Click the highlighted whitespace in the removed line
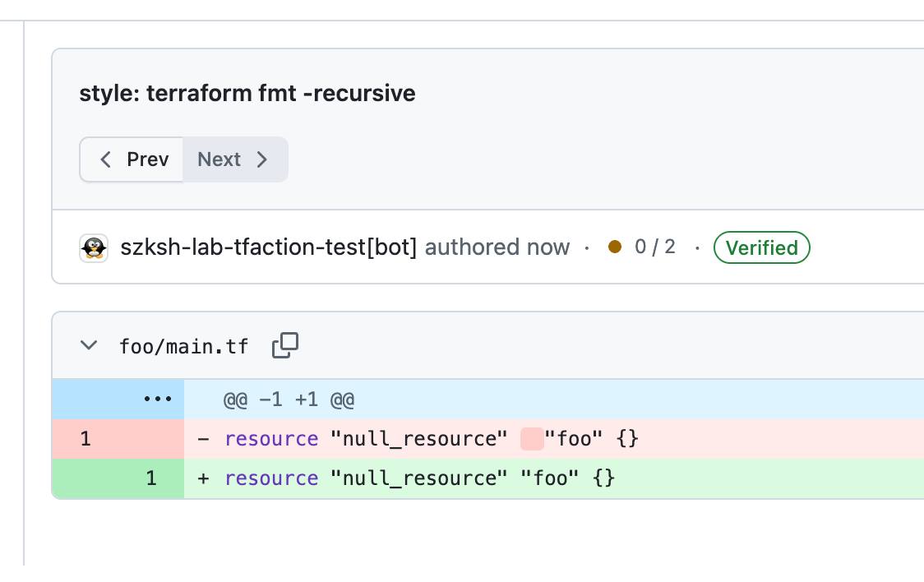 531,438
